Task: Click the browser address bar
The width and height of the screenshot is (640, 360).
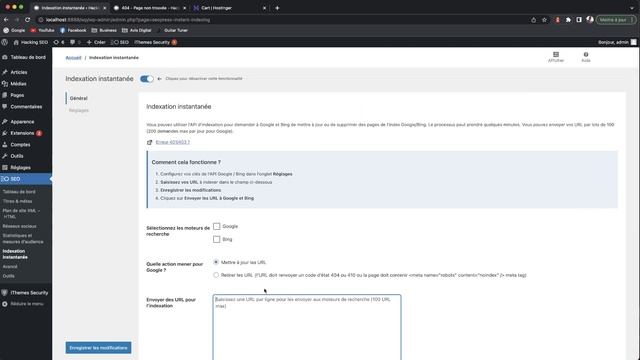Action: [x=282, y=20]
